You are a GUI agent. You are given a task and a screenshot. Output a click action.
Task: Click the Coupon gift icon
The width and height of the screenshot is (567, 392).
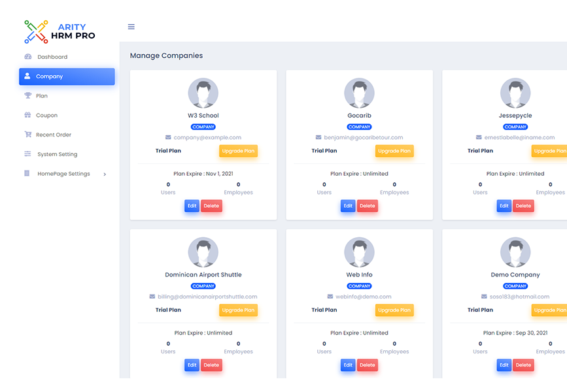click(27, 115)
